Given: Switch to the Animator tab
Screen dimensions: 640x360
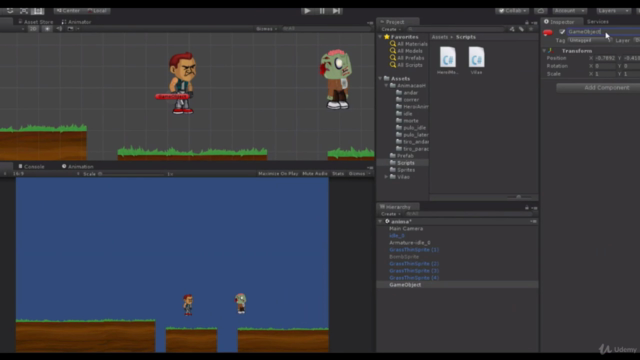Looking at the screenshot, I should (x=76, y=22).
